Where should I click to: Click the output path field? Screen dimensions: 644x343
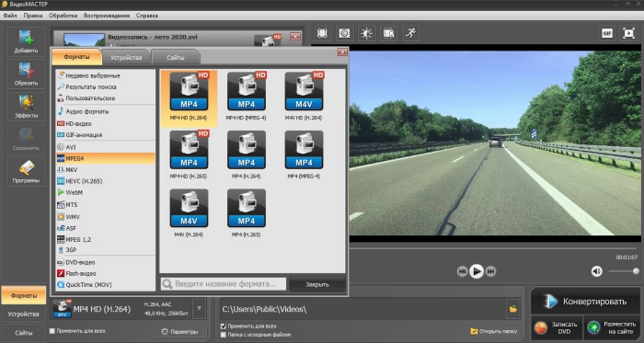(362, 309)
